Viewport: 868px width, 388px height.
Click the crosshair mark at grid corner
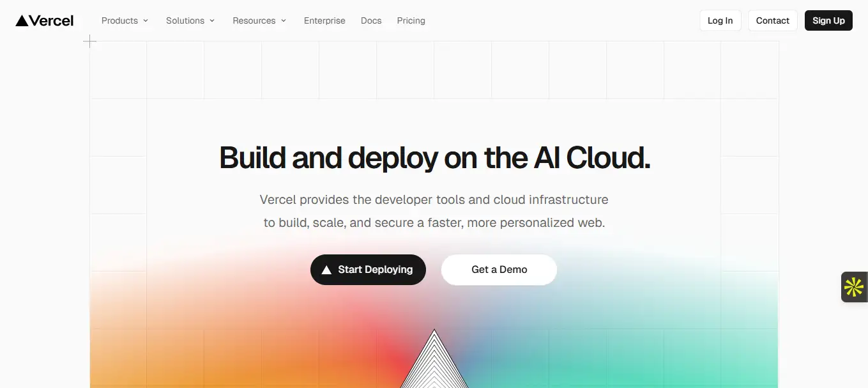(x=90, y=42)
